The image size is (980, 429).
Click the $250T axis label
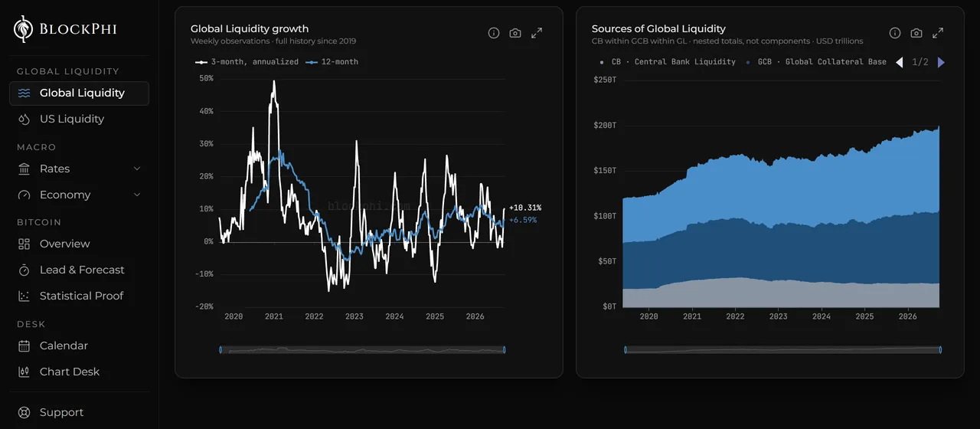[x=605, y=80]
